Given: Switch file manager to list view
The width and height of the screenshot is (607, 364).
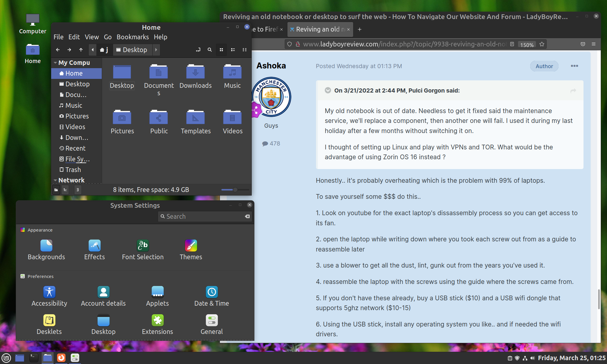Looking at the screenshot, I should (x=233, y=50).
